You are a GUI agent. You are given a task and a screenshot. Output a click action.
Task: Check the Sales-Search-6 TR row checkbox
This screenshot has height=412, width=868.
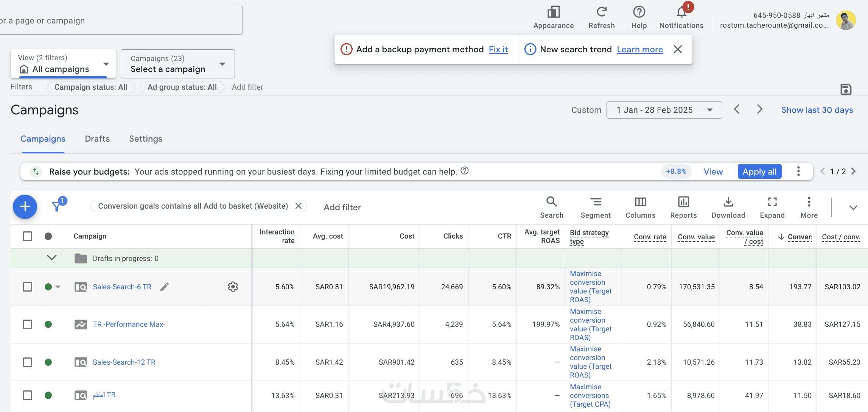point(27,287)
